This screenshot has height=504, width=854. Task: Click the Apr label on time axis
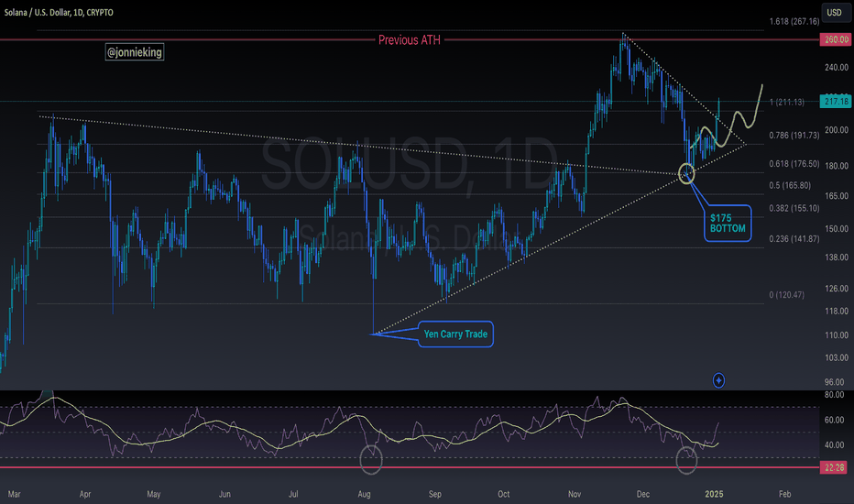tap(85, 494)
